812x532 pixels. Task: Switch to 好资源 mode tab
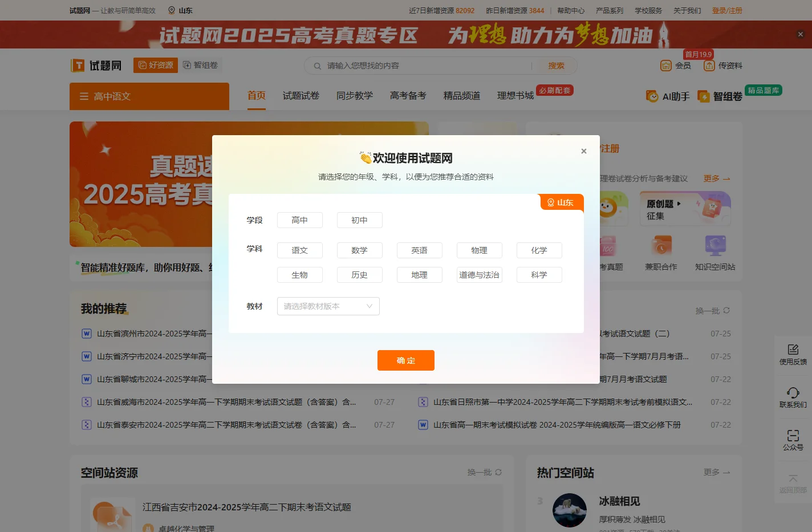156,65
